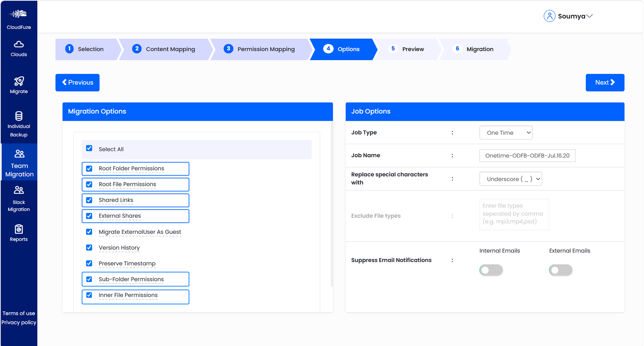Click the step 6 number circle
The height and width of the screenshot is (346, 644).
457,49
